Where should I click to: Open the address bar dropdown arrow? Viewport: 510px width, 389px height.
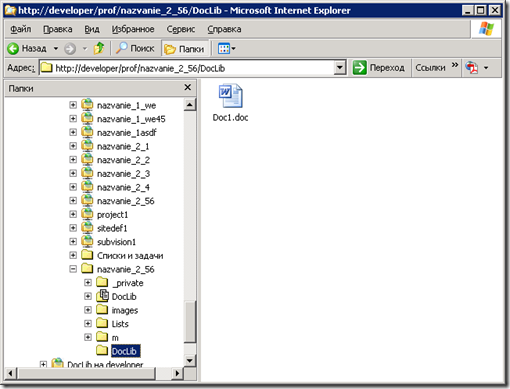(x=339, y=68)
